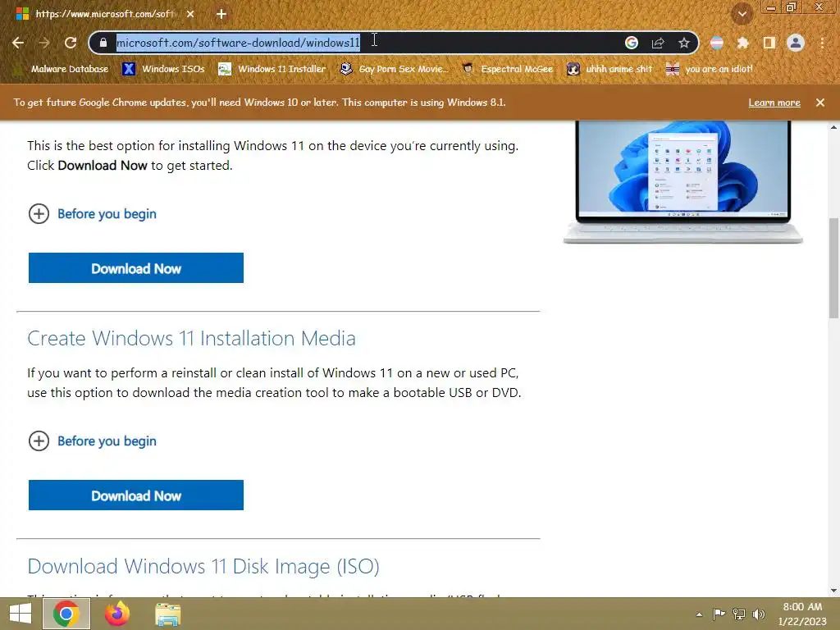Open the 'you are an idiot!' bookmark

pos(710,69)
